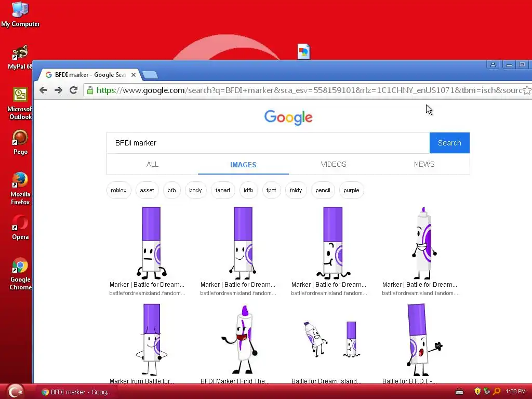Select the pencil filter chip
The image size is (532, 399).
(x=323, y=190)
